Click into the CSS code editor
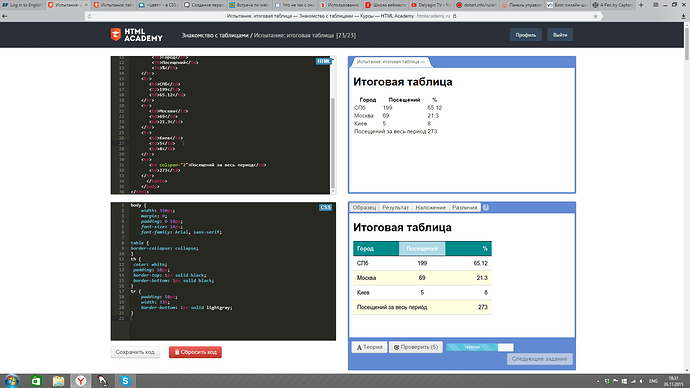This screenshot has height=388, width=690. (223, 271)
